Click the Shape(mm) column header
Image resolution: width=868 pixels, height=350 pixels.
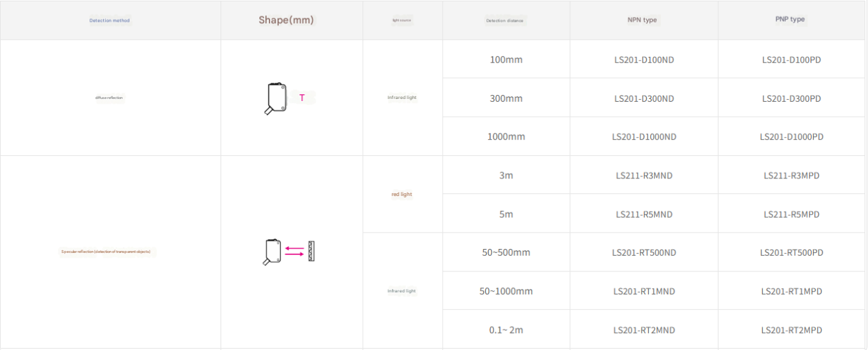coord(286,20)
